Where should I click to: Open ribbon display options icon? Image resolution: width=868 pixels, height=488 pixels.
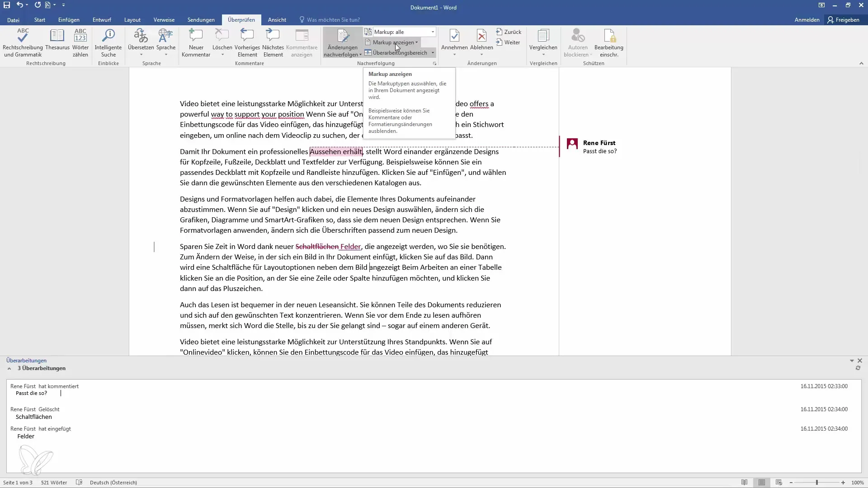click(x=821, y=5)
